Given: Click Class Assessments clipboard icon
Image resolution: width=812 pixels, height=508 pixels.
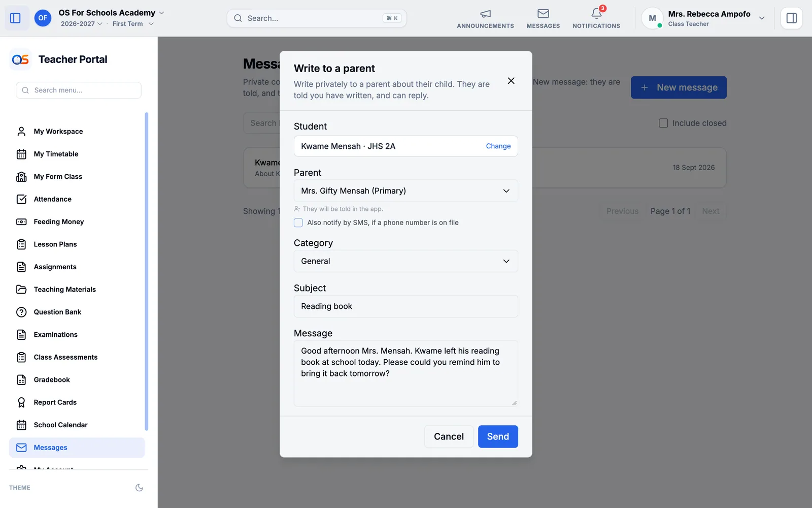Looking at the screenshot, I should tap(21, 357).
